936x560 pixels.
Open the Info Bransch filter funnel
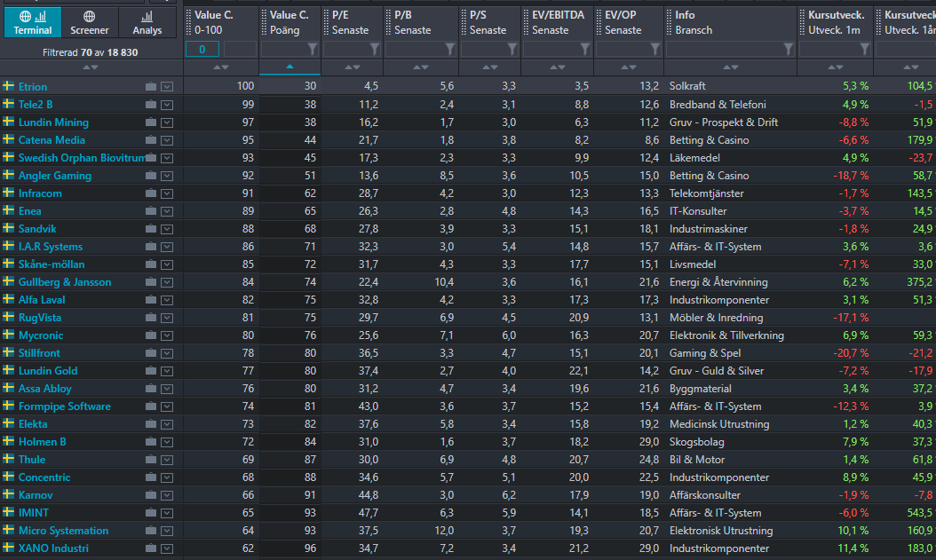tap(789, 49)
